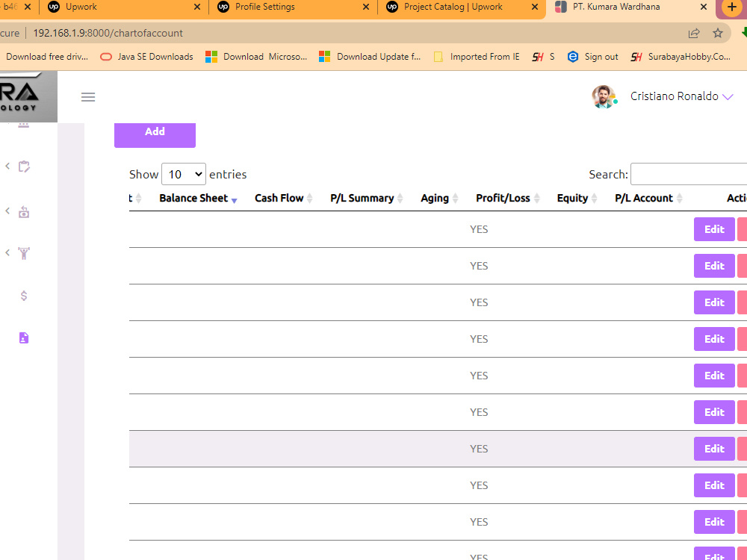The height and width of the screenshot is (560, 747).
Task: Click Edit in the eighth row
Action: pyautogui.click(x=714, y=485)
